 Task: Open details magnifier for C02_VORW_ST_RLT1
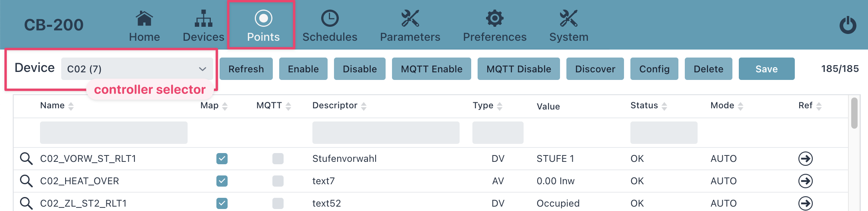coord(26,159)
